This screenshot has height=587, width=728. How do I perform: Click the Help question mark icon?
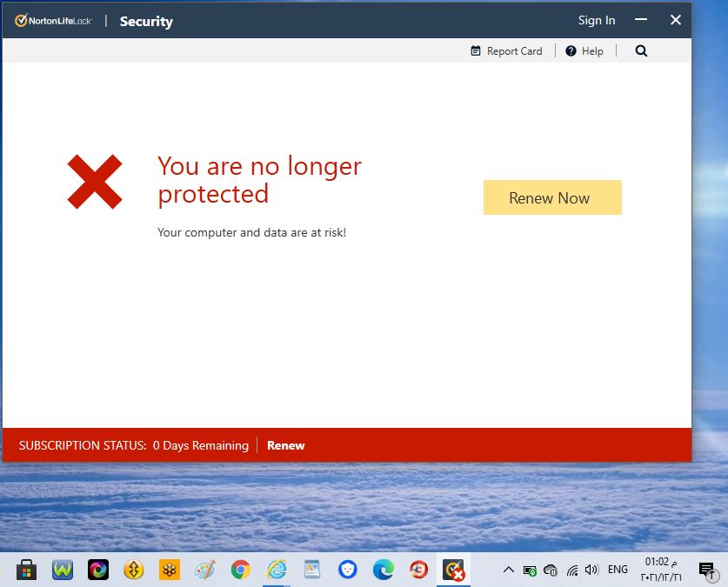[571, 51]
